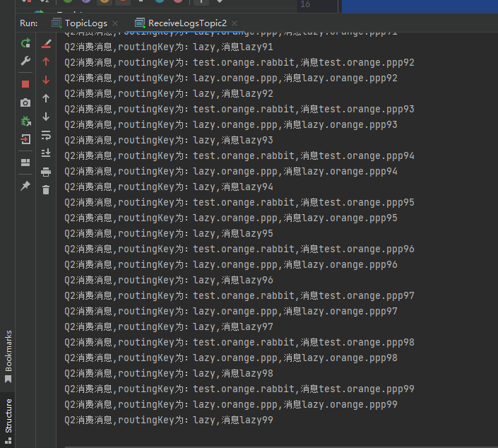This screenshot has width=498, height=448.
Task: Click the line ending lazy.orange.ppp98
Action: click(231, 358)
